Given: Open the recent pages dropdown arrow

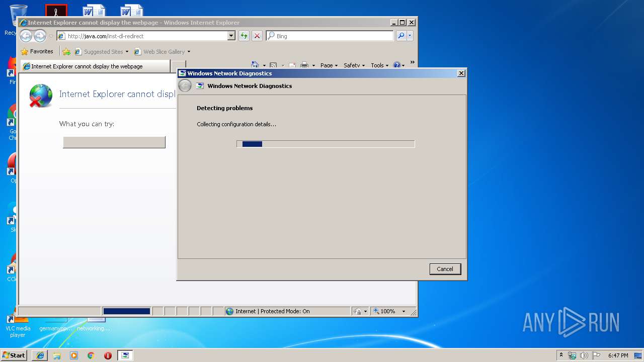Looking at the screenshot, I should tap(51, 36).
